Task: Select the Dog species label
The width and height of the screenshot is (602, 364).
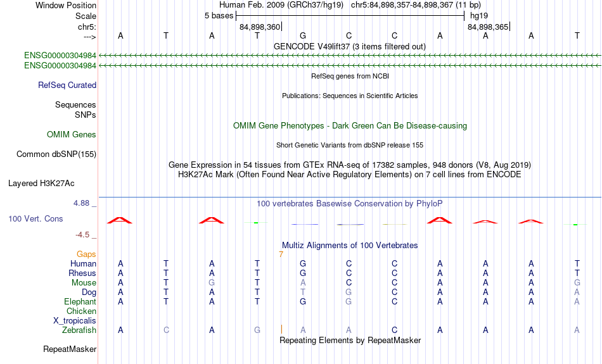Action: point(89,292)
